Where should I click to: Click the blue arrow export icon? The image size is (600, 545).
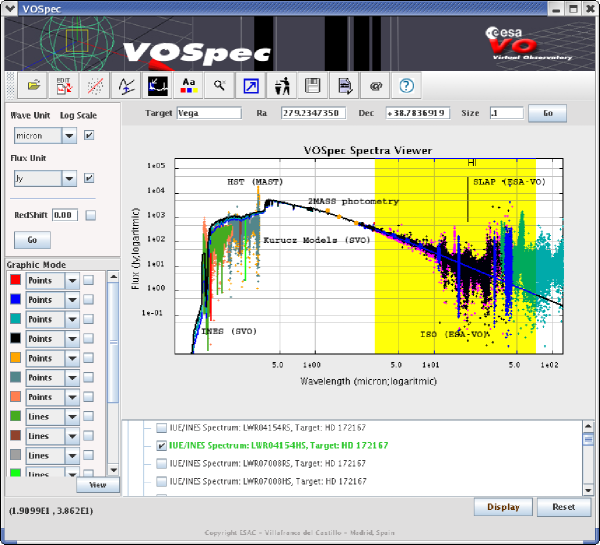tap(249, 85)
